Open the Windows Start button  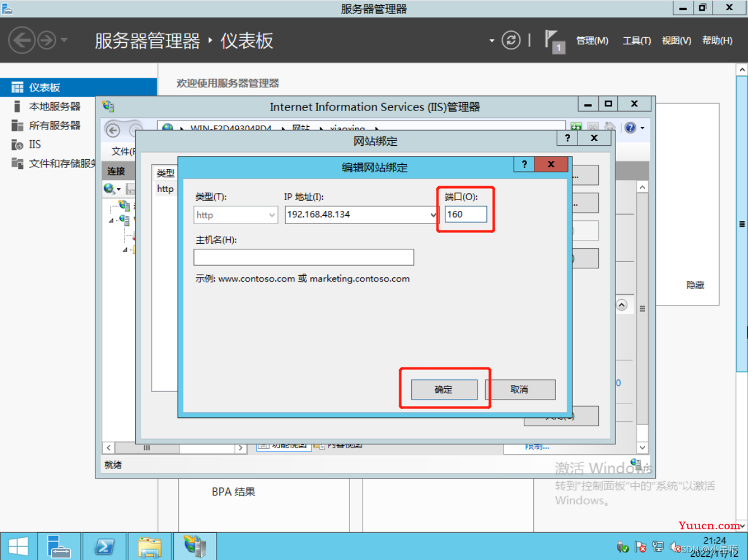point(18,546)
